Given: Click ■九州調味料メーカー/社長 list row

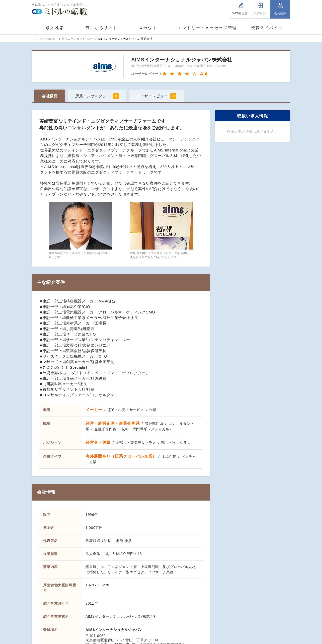Looking at the screenshot, I should click(x=63, y=384).
